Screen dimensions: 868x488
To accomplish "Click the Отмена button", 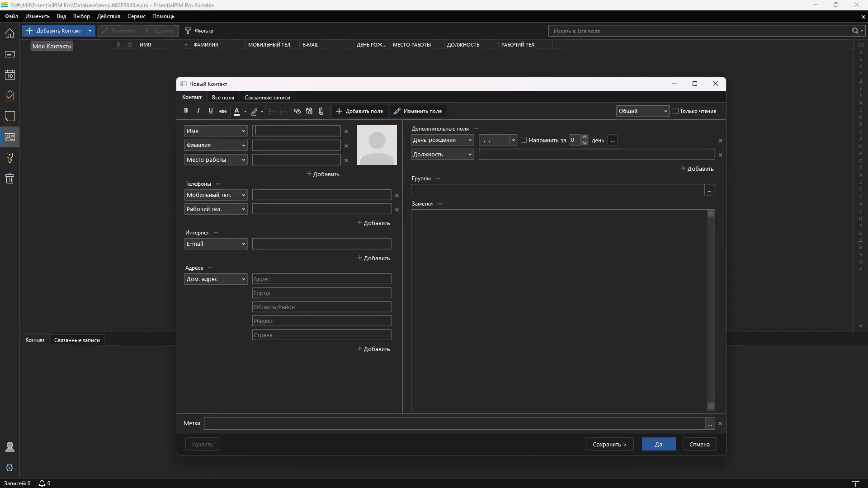I will (699, 444).
